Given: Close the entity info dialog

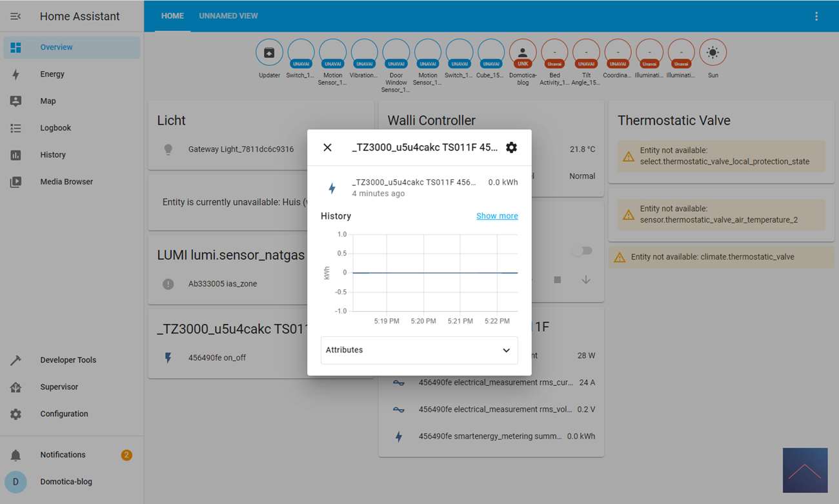Looking at the screenshot, I should [x=327, y=148].
